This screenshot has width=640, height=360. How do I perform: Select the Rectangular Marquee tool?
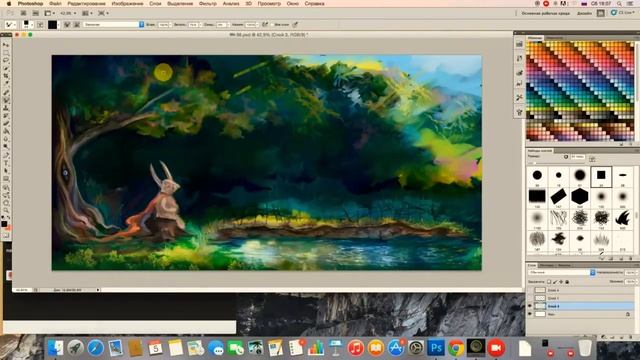pos(6,53)
